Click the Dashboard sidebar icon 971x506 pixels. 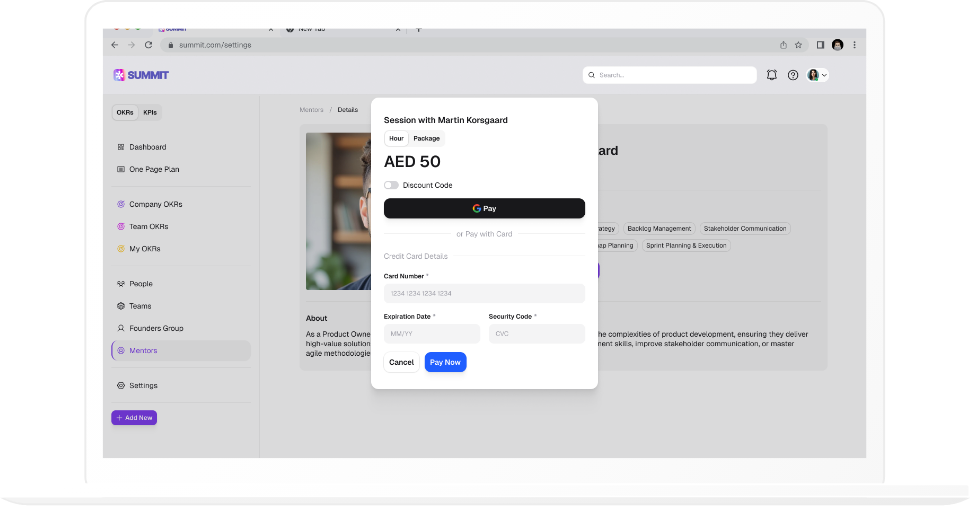[x=121, y=147]
